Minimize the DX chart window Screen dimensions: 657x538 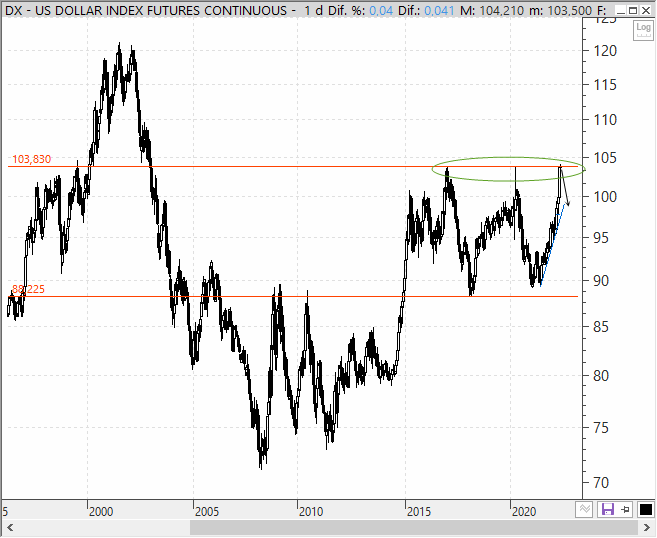(621, 10)
